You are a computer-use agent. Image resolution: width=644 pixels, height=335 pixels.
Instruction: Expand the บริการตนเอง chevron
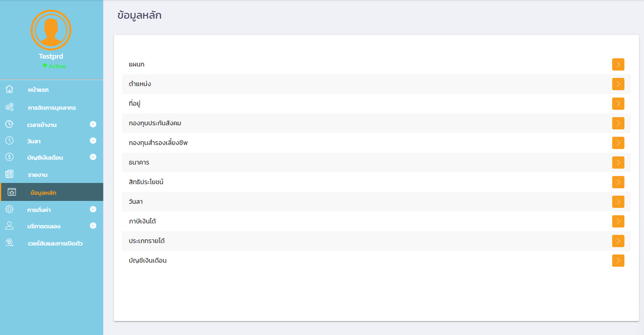pyautogui.click(x=93, y=226)
